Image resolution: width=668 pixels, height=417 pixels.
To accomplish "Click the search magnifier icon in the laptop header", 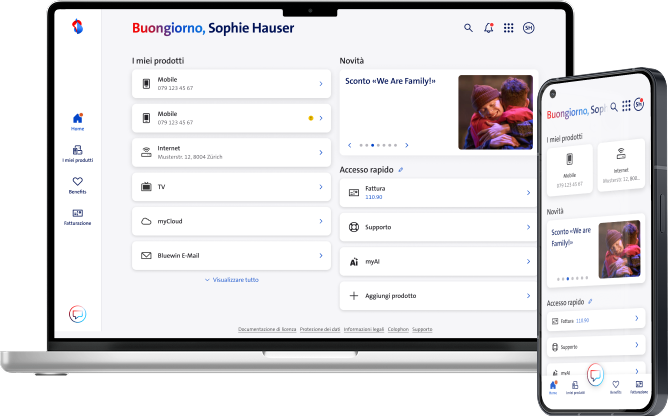I will (x=468, y=28).
